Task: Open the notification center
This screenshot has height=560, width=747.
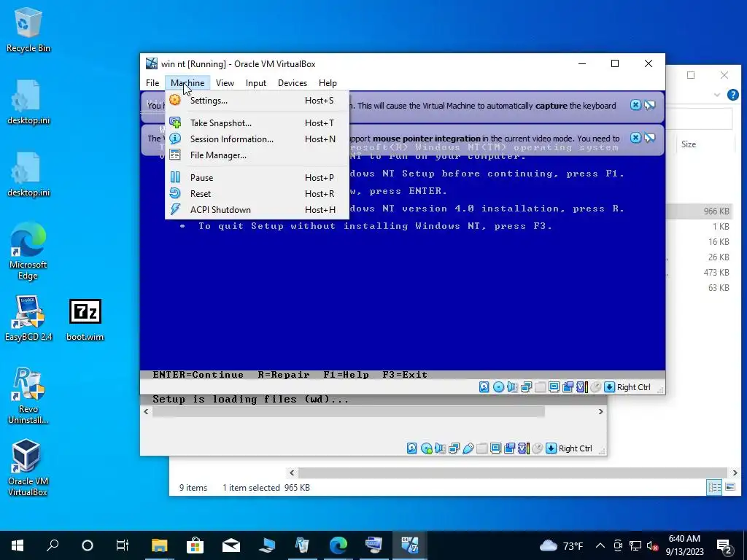Action: click(x=724, y=545)
